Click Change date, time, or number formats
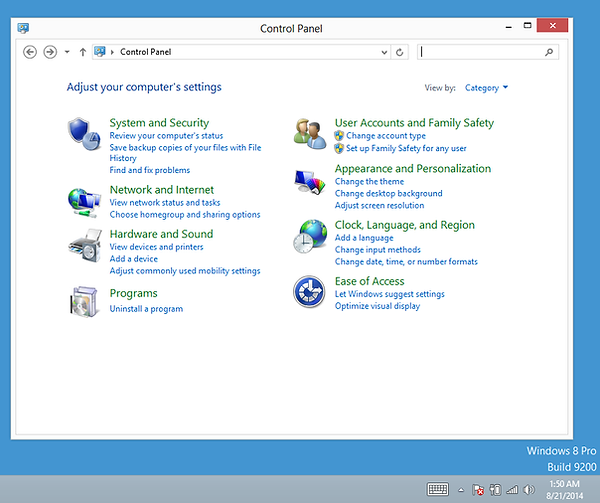Screen dimensions: 600x503 (406, 262)
